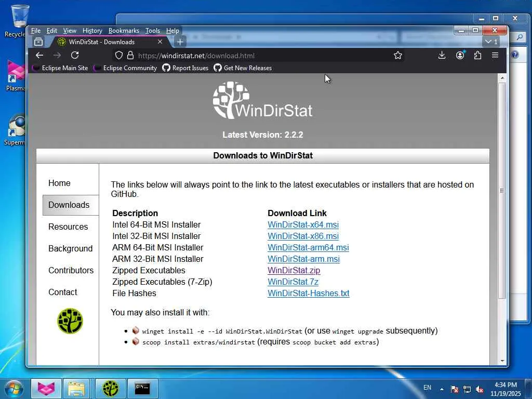Click the background window's blue help icon
The width and height of the screenshot is (532, 399).
pos(515,55)
